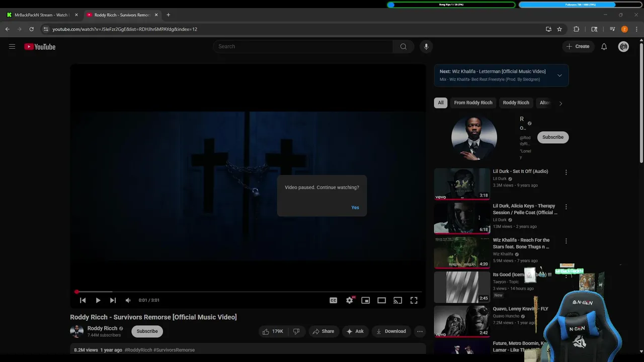Subscribe via sidebar channel card button
Screen dimensions: 644x362
pyautogui.click(x=553, y=137)
